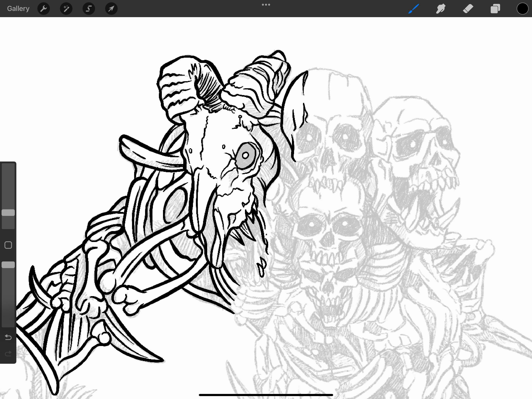
Task: Open the three-dot menu at top center
Action: [266, 4]
